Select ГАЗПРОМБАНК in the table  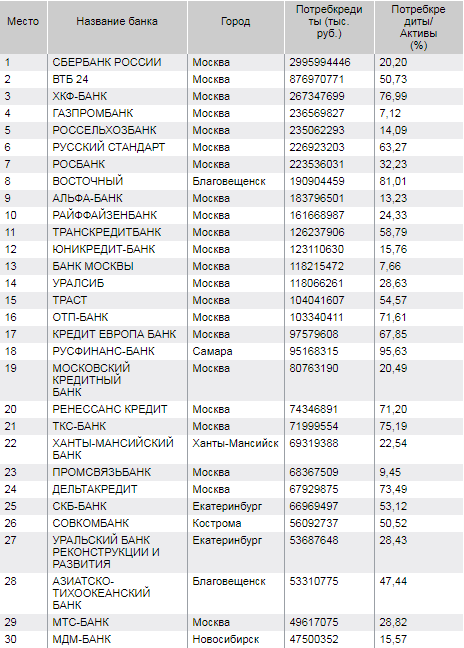pos(93,113)
